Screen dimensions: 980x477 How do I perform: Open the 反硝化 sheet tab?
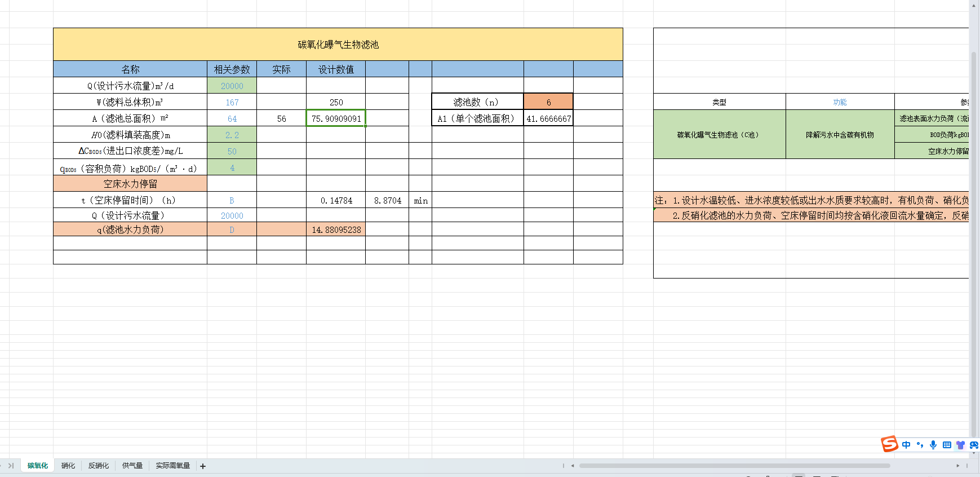[x=99, y=466]
